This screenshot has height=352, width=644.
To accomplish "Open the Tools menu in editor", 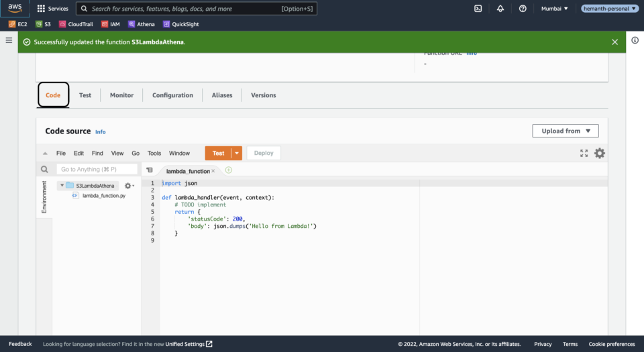I will (x=154, y=153).
